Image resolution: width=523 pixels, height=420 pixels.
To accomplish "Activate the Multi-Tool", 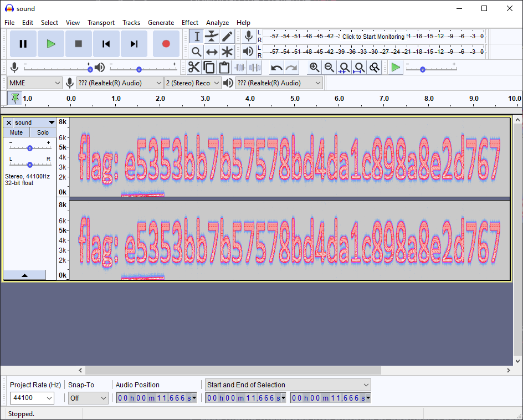I will click(x=227, y=52).
